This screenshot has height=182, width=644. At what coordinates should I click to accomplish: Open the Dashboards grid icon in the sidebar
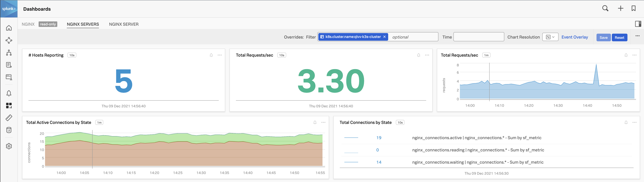click(x=9, y=105)
